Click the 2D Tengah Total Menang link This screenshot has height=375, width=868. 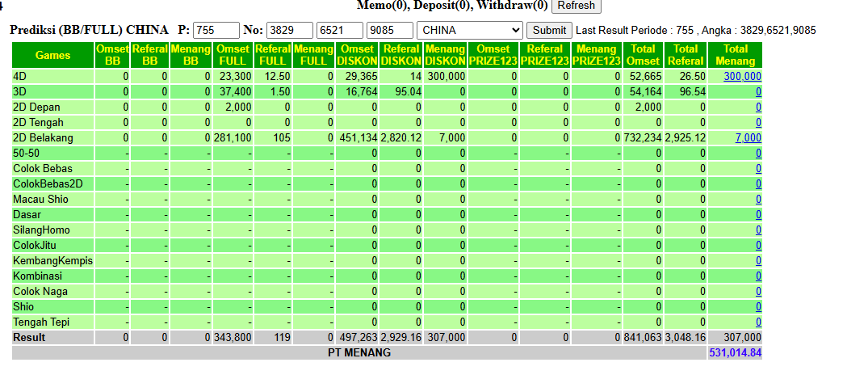[x=758, y=122]
